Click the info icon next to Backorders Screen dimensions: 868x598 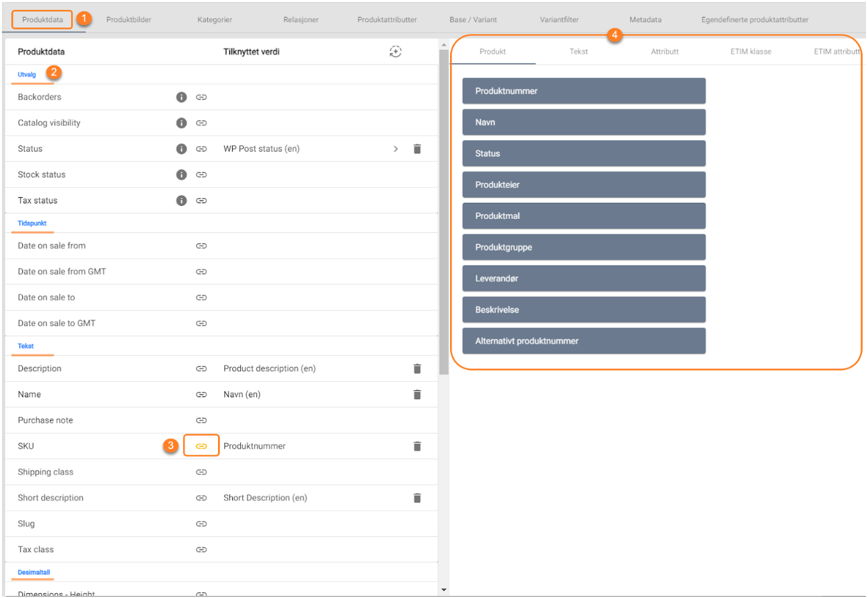click(x=181, y=97)
